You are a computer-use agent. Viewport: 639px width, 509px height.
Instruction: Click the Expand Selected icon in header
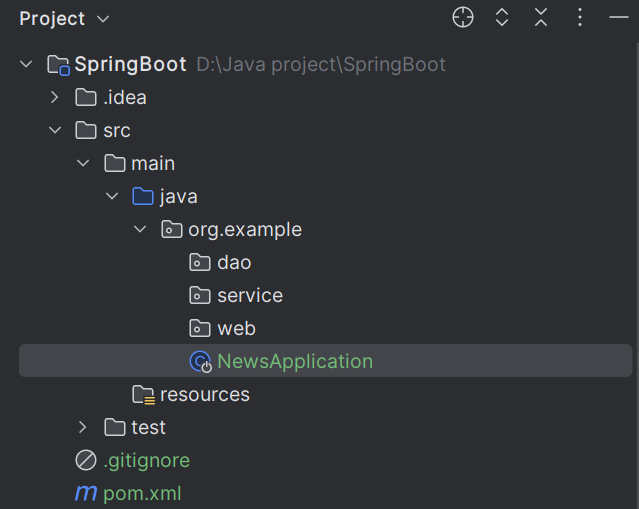502,17
